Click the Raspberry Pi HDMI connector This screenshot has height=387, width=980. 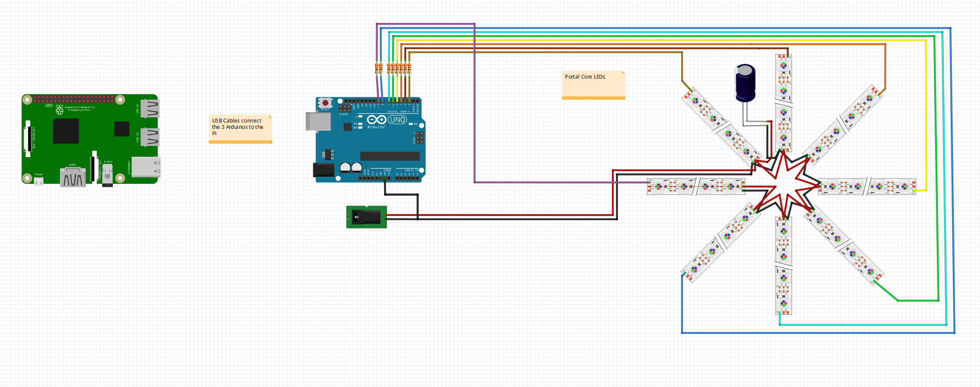[x=73, y=177]
